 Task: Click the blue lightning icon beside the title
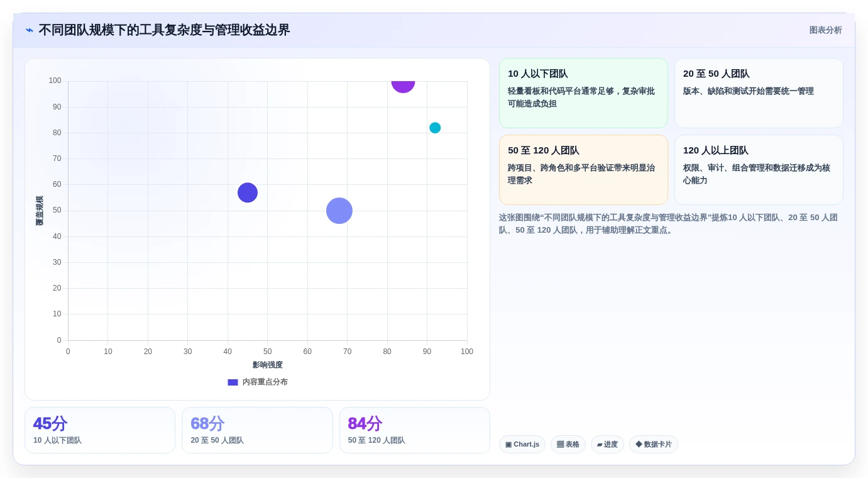30,30
